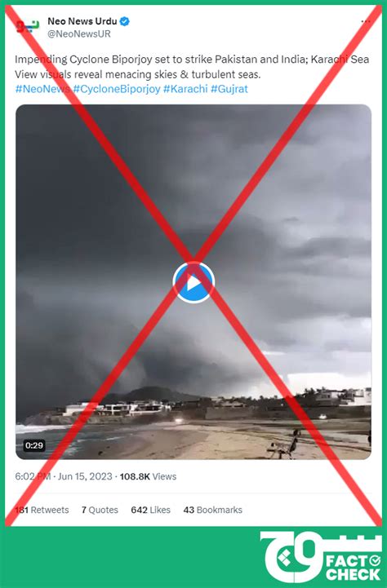Open the #CycloneBiporjoy hashtag

[x=117, y=89]
